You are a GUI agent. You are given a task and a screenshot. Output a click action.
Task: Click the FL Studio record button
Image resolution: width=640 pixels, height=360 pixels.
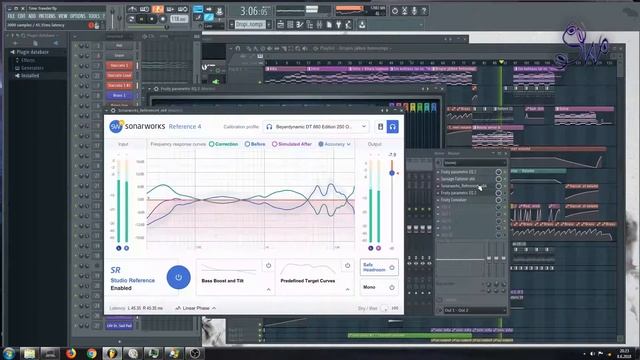point(162,19)
